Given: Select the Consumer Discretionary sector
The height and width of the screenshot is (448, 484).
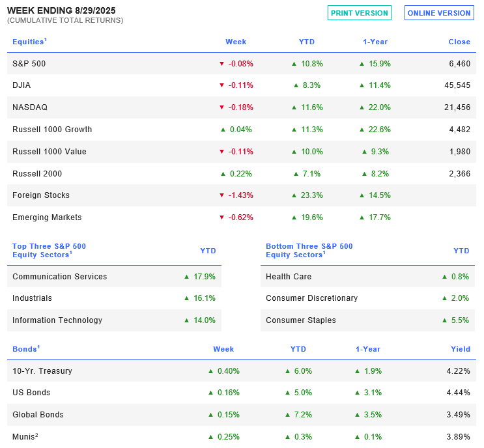Looking at the screenshot, I should (x=312, y=298).
